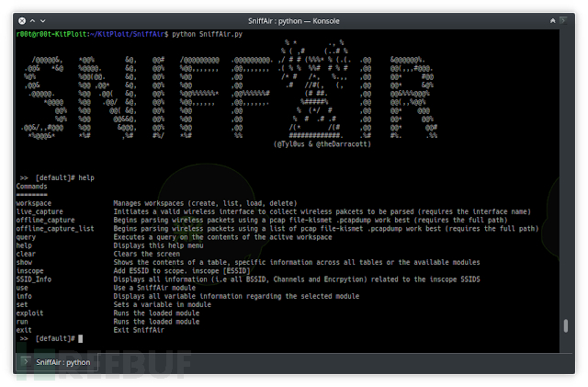This screenshot has height=387, width=588.
Task: Click the 'clear' command name
Action: (26, 254)
